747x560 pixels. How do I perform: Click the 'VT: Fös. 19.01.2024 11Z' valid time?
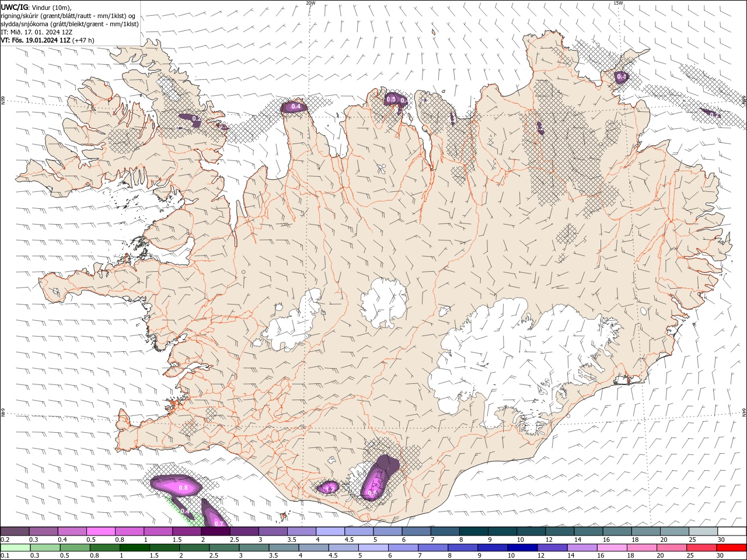pyautogui.click(x=36, y=40)
